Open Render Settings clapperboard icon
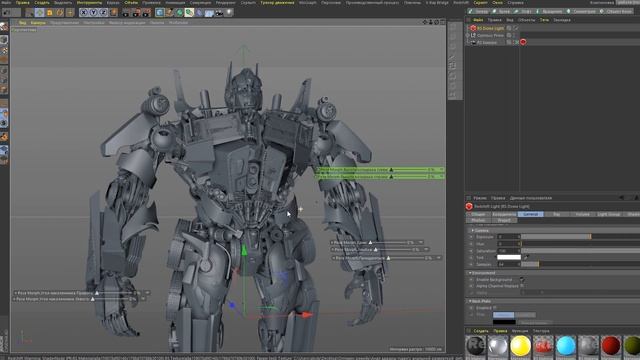 [146, 13]
